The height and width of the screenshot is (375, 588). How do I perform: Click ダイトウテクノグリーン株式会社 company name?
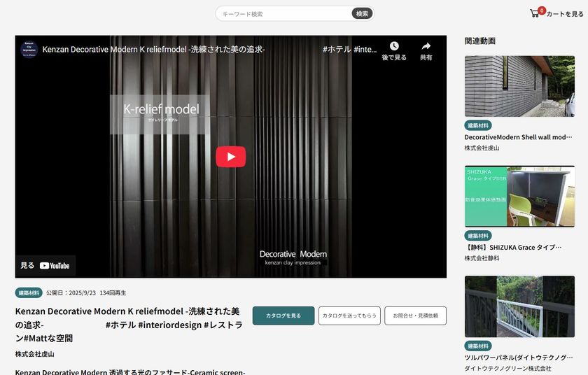(507, 368)
